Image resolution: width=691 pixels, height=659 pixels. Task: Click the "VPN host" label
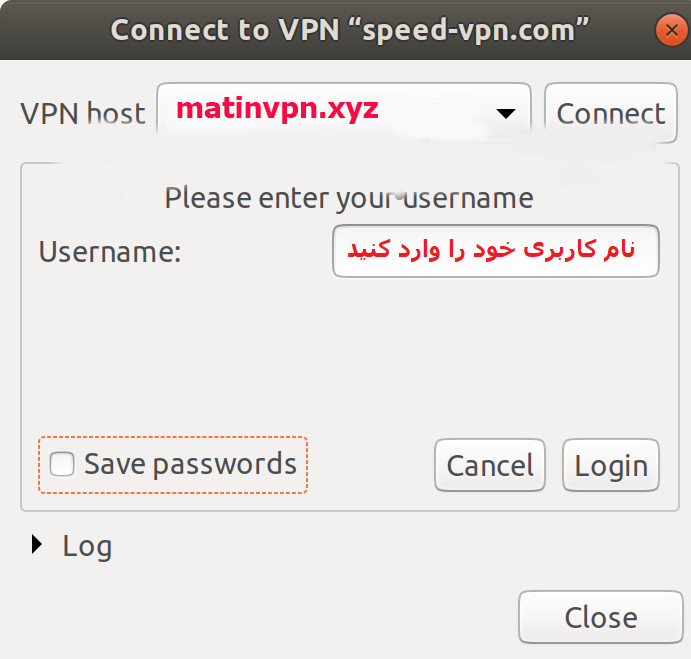(83, 113)
